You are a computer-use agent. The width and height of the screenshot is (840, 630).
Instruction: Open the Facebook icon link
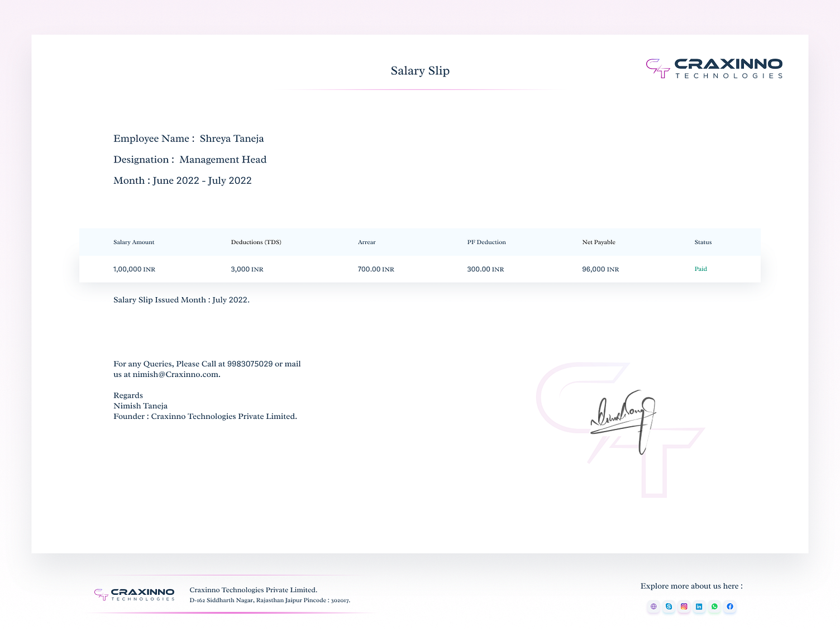(x=730, y=607)
